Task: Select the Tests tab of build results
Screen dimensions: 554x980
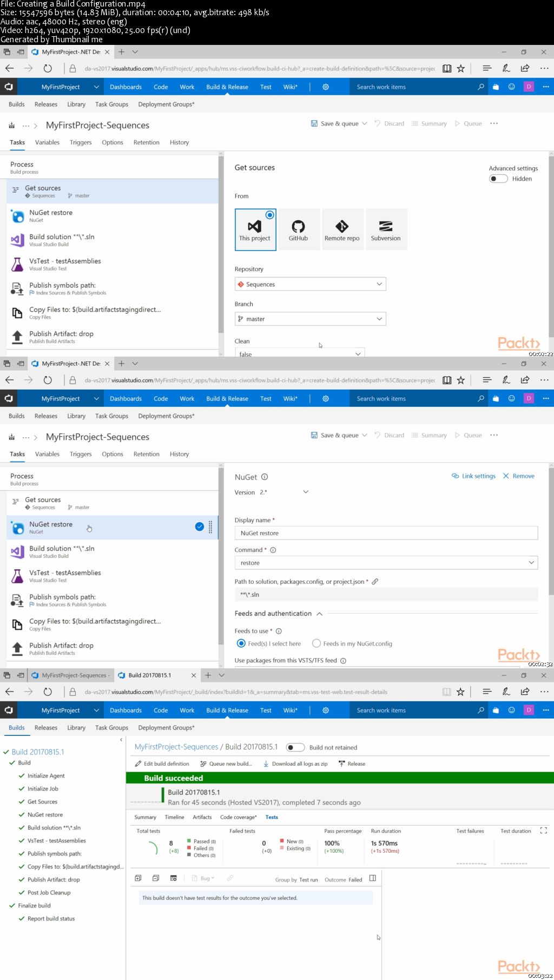Action: tap(272, 817)
